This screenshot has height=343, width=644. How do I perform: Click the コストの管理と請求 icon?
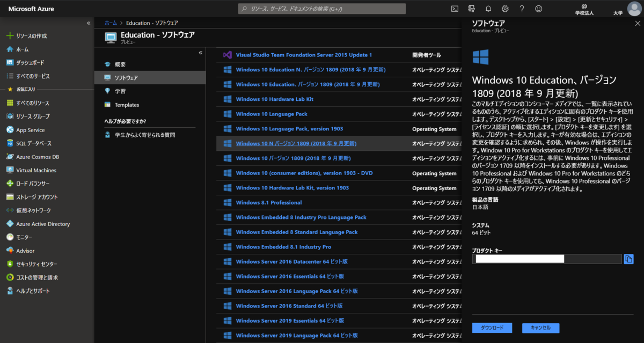pos(10,278)
